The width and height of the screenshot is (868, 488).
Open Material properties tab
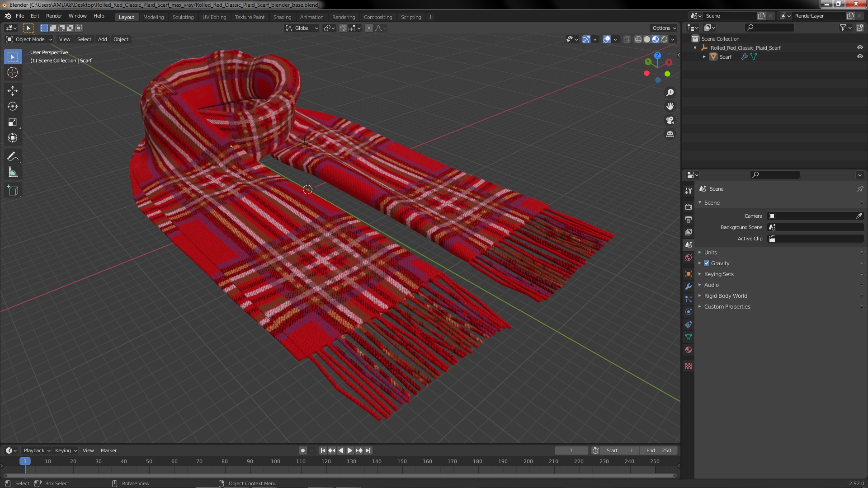click(x=689, y=350)
